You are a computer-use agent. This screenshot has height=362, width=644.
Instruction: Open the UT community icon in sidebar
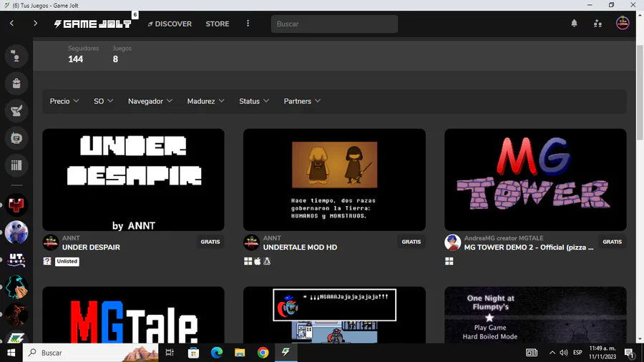pos(16,260)
